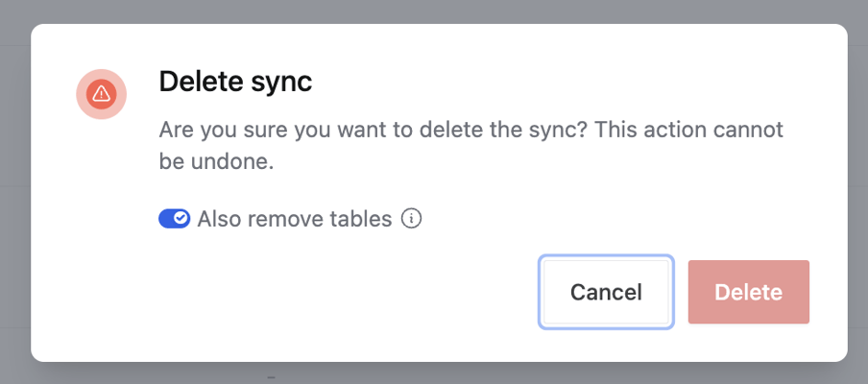The height and width of the screenshot is (384, 868).
Task: Click info icon beside Also remove tables
Action: point(412,219)
